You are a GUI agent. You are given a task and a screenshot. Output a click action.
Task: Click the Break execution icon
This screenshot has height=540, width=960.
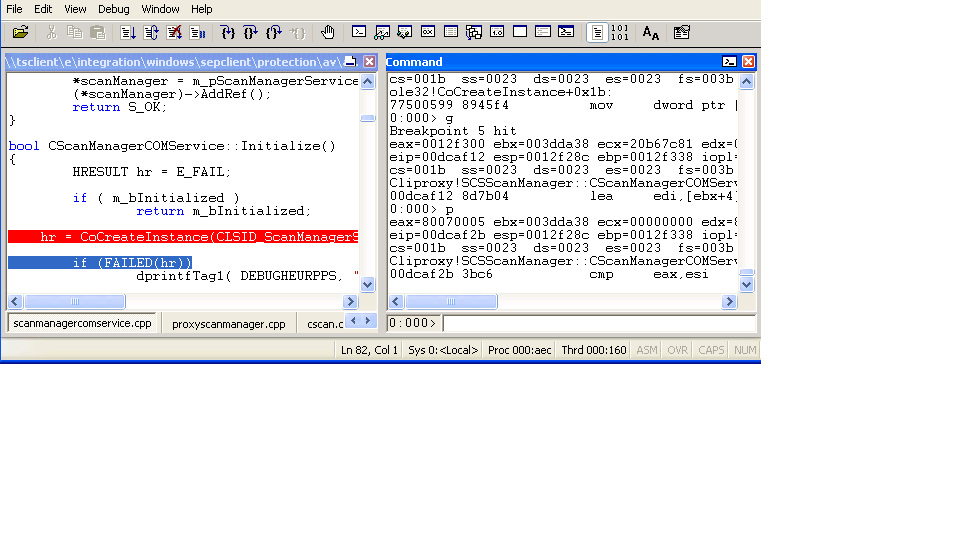[197, 32]
